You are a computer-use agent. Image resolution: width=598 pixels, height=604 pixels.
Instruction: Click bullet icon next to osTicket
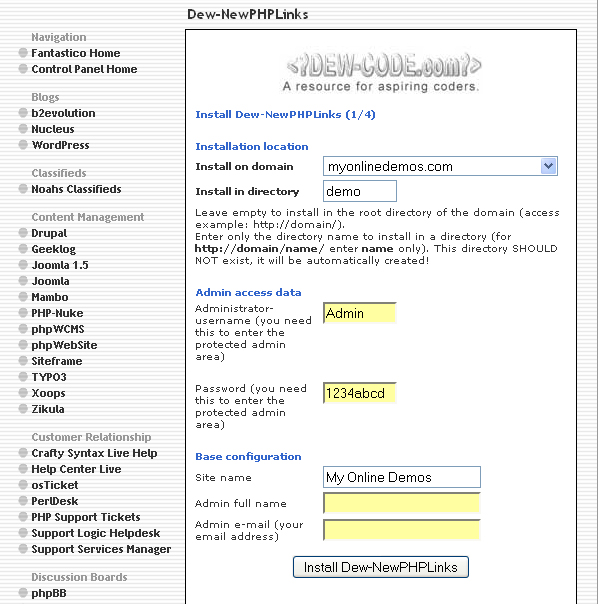tap(23, 485)
